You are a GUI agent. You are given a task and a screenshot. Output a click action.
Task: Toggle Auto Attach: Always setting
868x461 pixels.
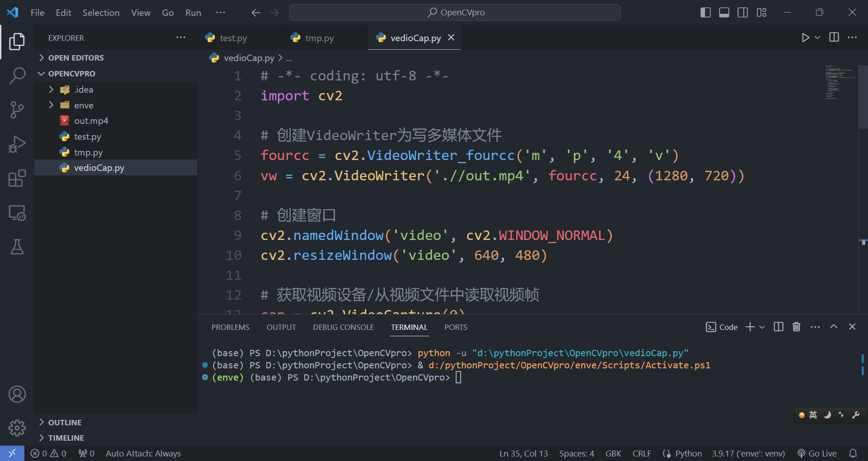click(x=143, y=453)
